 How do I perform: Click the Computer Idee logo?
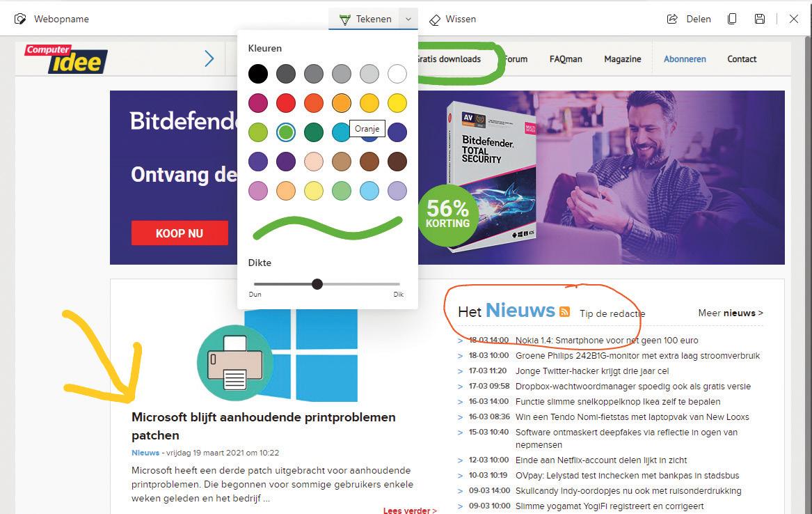pyautogui.click(x=66, y=59)
